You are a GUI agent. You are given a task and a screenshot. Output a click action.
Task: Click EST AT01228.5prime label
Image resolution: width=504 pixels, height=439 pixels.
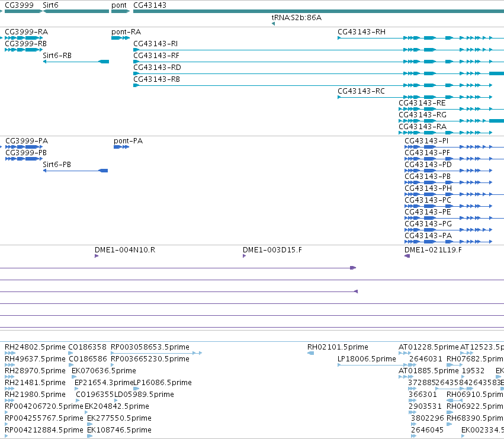(x=428, y=347)
